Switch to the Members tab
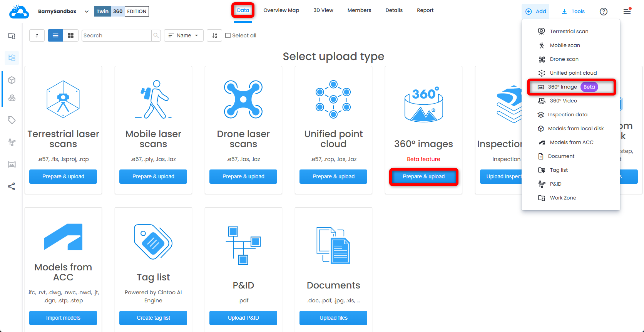This screenshot has height=332, width=644. [359, 10]
